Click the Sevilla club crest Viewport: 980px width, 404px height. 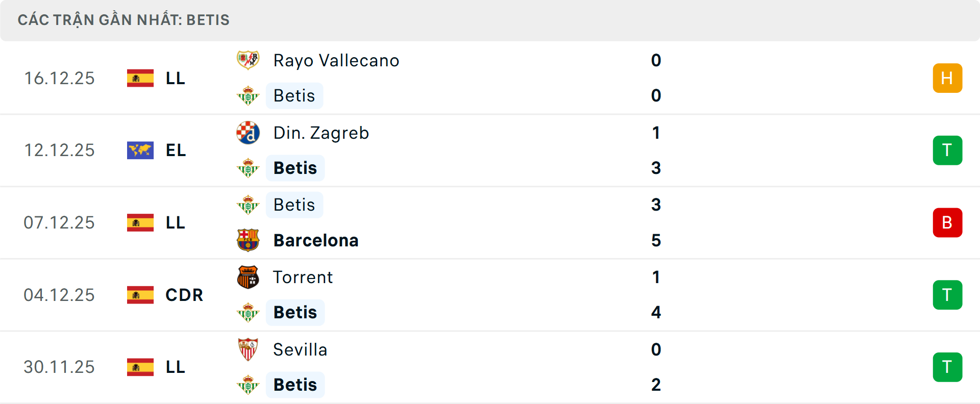248,349
